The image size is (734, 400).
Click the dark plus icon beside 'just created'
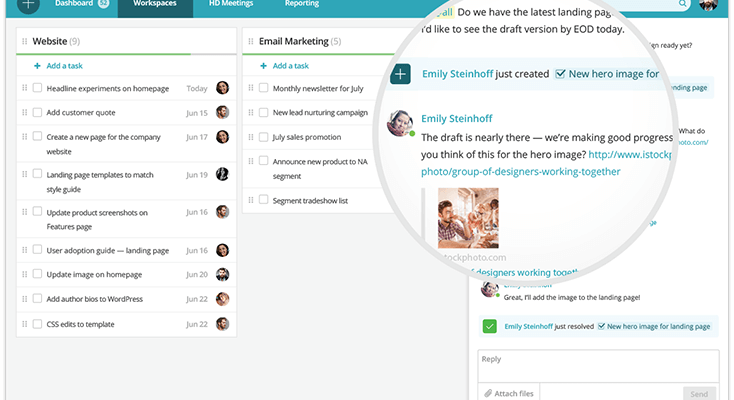click(401, 74)
